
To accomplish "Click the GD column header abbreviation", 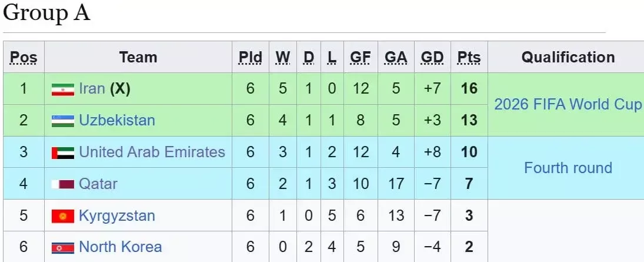I will (x=432, y=58).
